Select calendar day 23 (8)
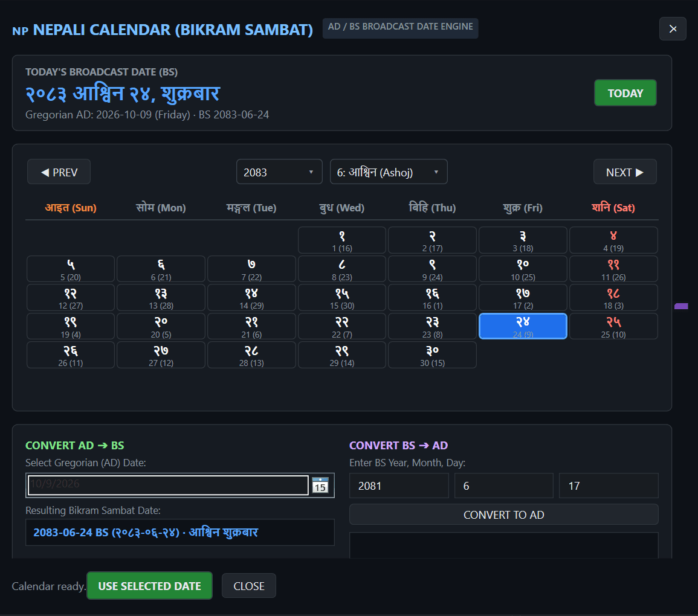 432,327
